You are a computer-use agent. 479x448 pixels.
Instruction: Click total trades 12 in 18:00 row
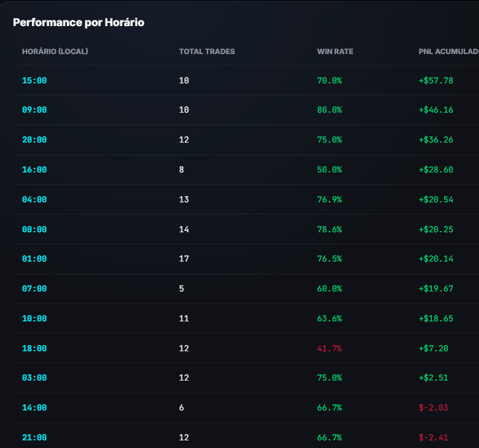tap(184, 349)
